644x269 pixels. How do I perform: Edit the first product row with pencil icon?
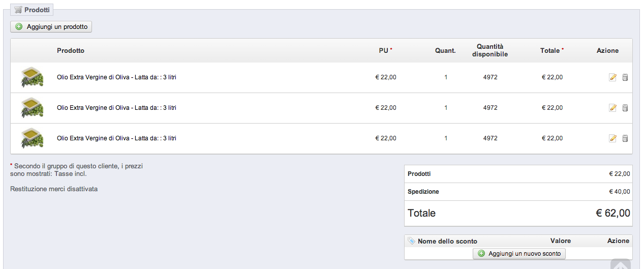pyautogui.click(x=612, y=77)
